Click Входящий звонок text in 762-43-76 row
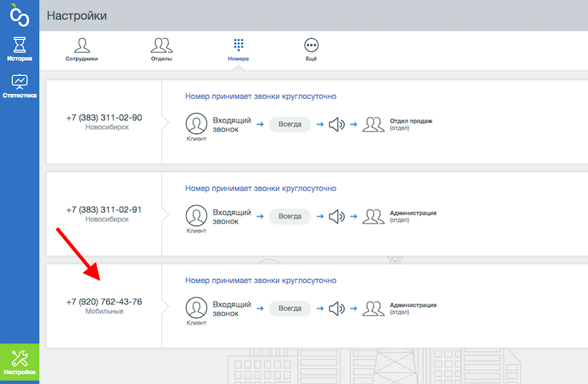The image size is (588, 384). click(x=231, y=309)
